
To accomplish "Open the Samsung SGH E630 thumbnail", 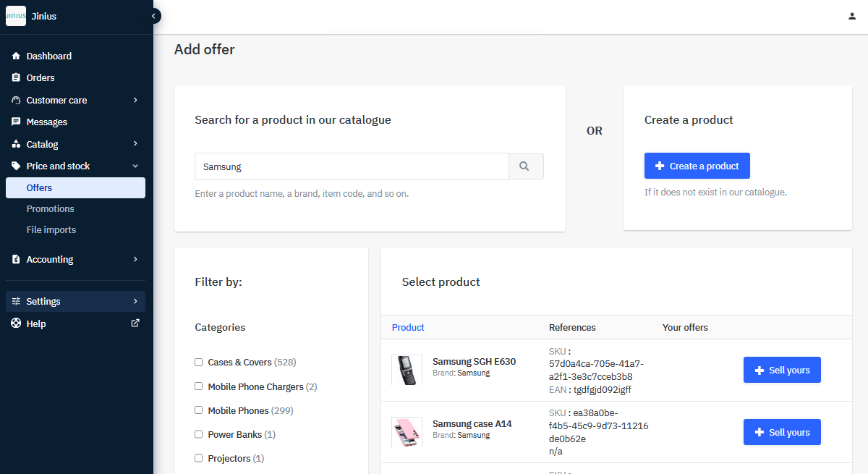I will tap(407, 370).
